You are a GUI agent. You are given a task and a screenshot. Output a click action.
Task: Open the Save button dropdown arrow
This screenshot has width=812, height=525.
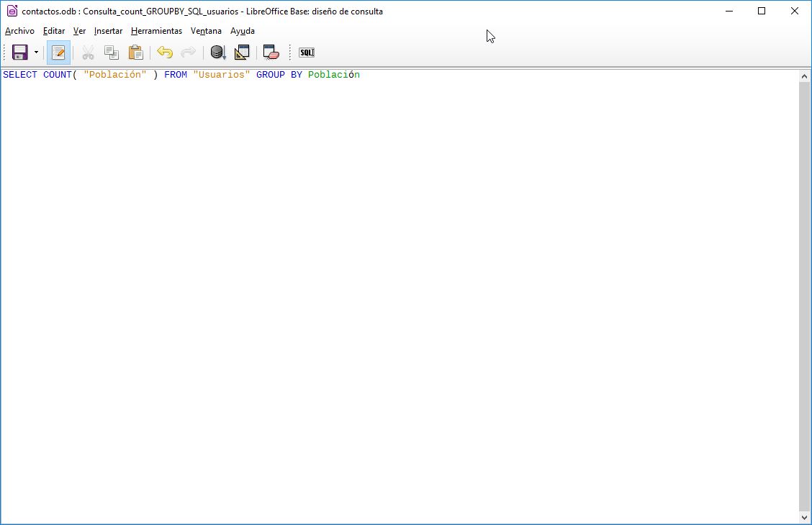point(35,52)
